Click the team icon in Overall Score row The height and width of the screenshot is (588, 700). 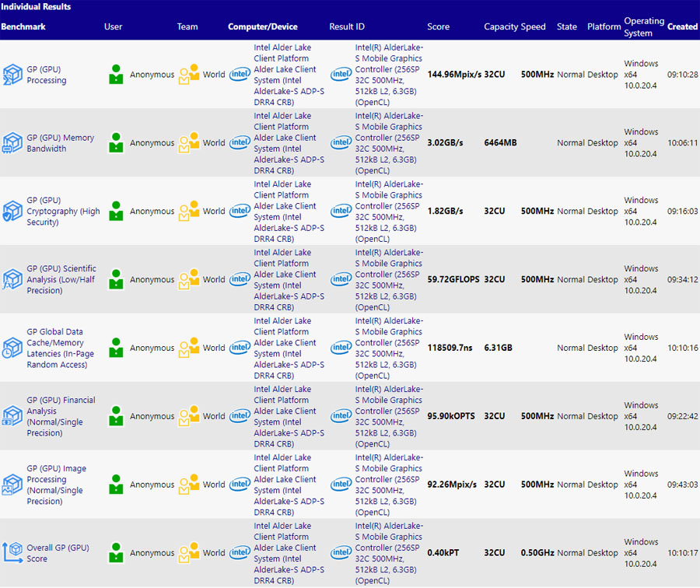(189, 553)
